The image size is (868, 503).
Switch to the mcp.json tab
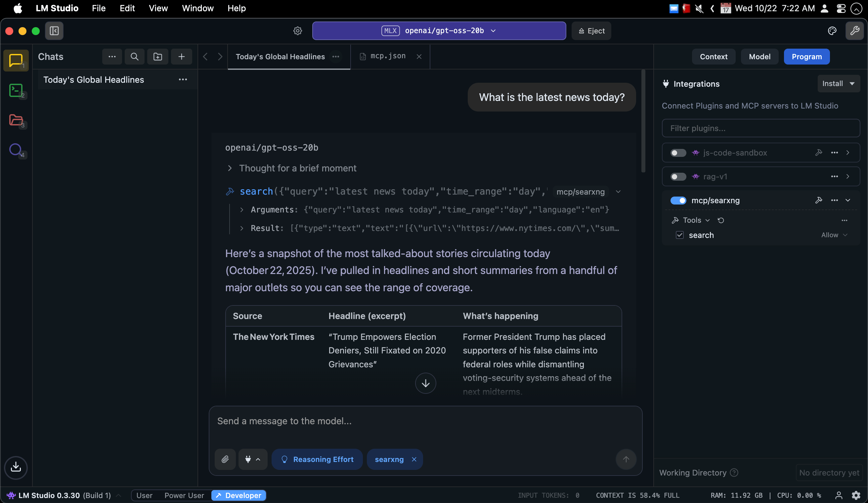click(x=387, y=57)
